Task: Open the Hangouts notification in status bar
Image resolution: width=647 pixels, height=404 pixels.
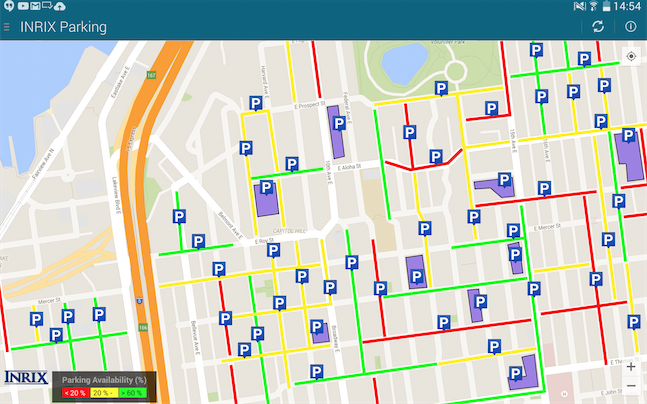Action: (9, 6)
